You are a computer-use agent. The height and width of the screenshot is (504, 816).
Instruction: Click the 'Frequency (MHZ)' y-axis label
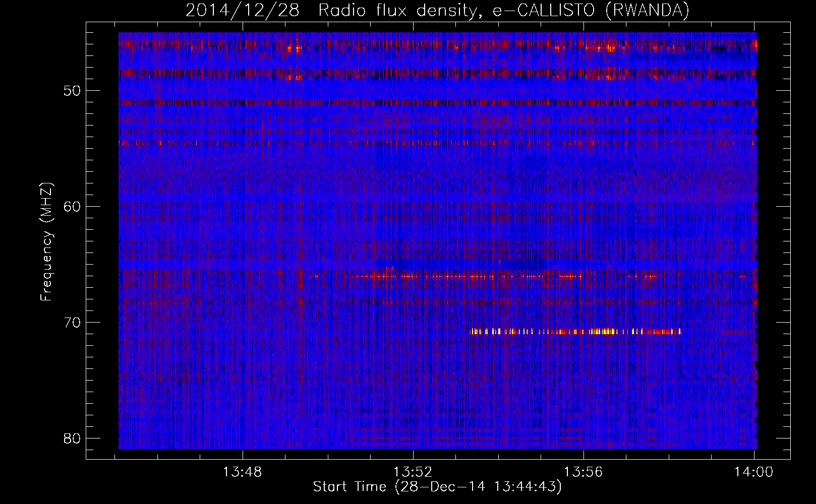point(46,242)
